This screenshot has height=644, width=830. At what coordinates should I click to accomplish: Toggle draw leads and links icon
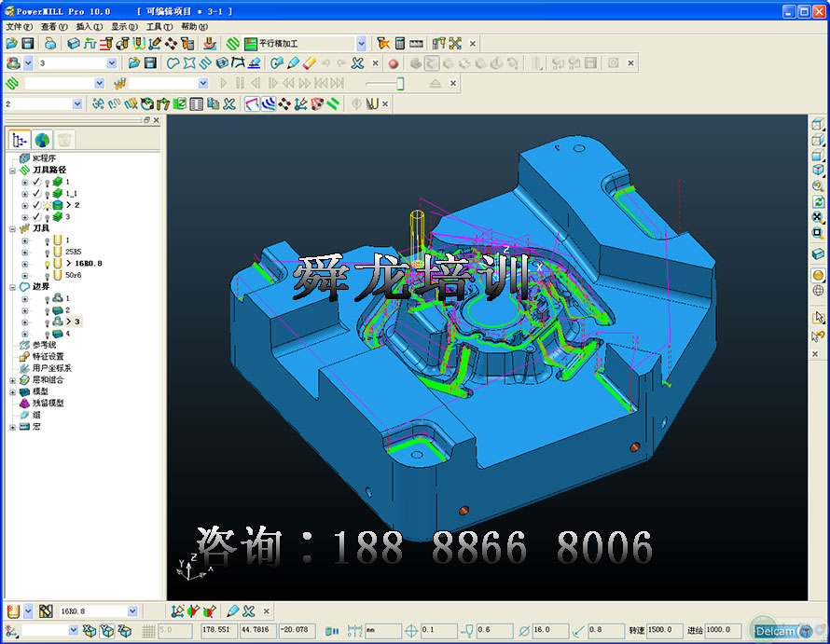[252, 104]
